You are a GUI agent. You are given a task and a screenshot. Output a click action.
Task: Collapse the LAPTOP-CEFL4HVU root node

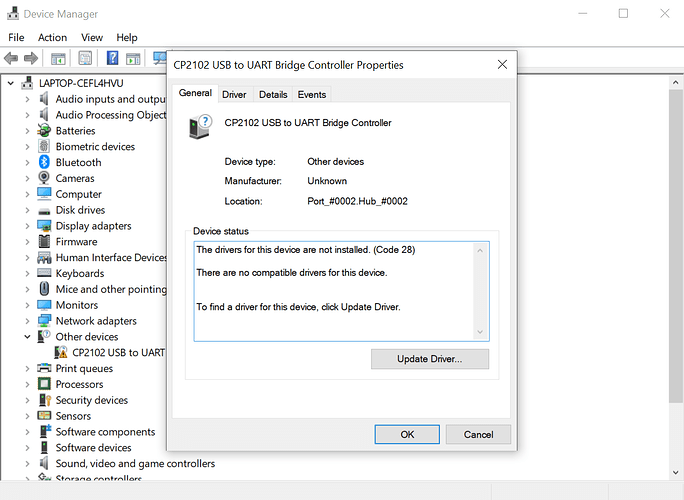point(10,83)
